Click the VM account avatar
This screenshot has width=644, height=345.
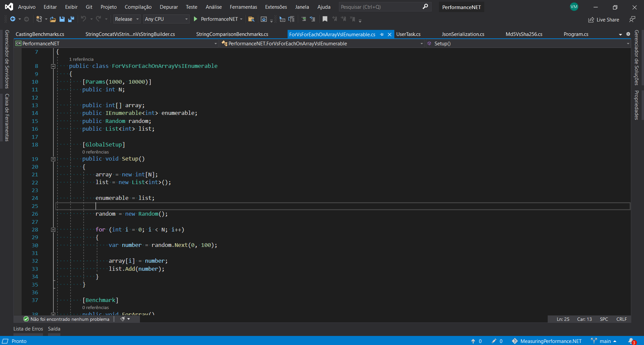(x=574, y=7)
